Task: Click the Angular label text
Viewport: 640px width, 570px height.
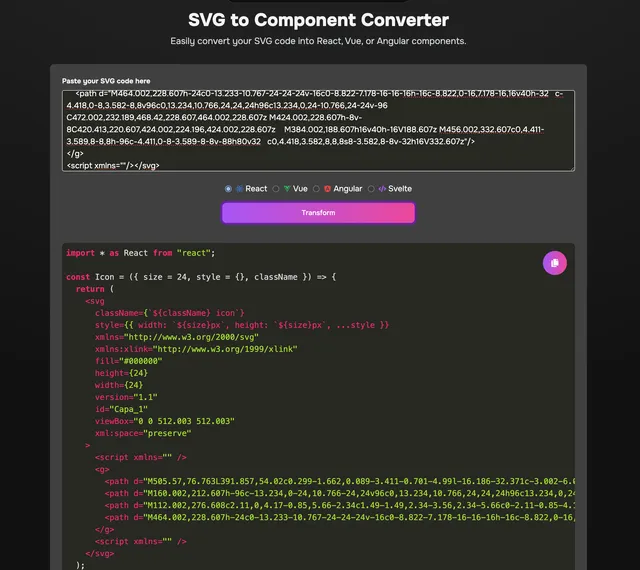Action: click(x=347, y=189)
